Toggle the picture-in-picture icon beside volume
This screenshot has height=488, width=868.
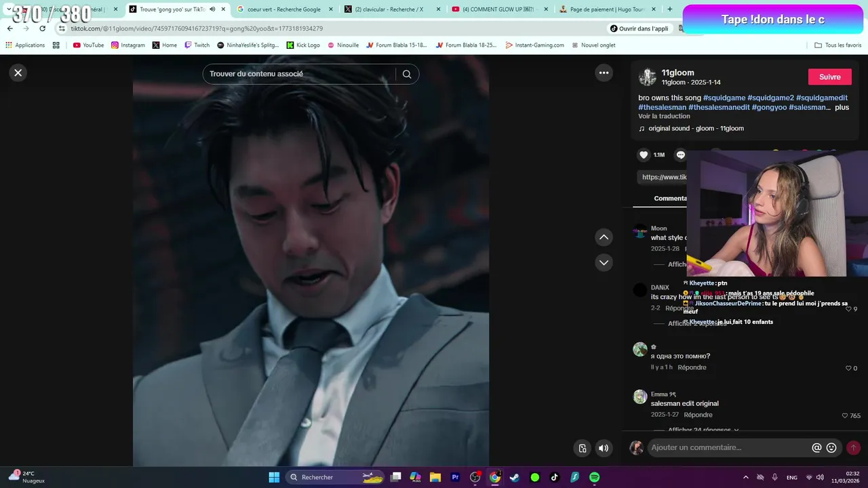pyautogui.click(x=582, y=448)
